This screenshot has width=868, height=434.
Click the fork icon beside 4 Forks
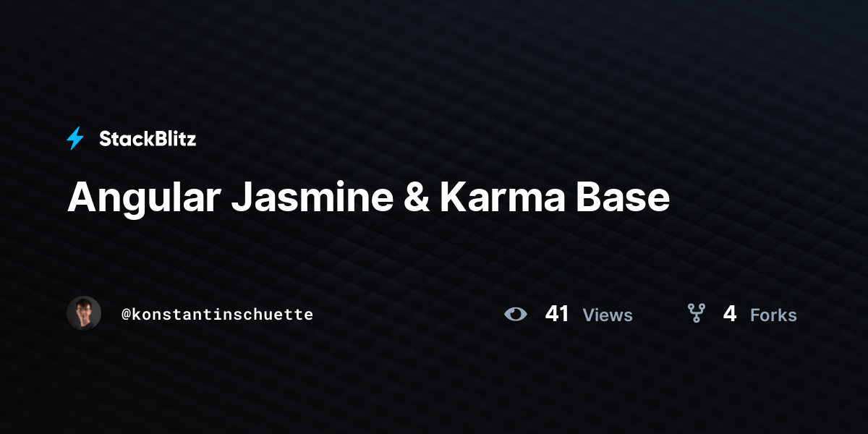pyautogui.click(x=696, y=313)
